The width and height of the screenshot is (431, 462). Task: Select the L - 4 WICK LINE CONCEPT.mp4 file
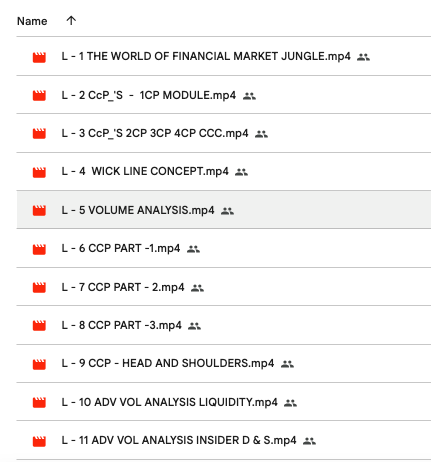[224, 172]
